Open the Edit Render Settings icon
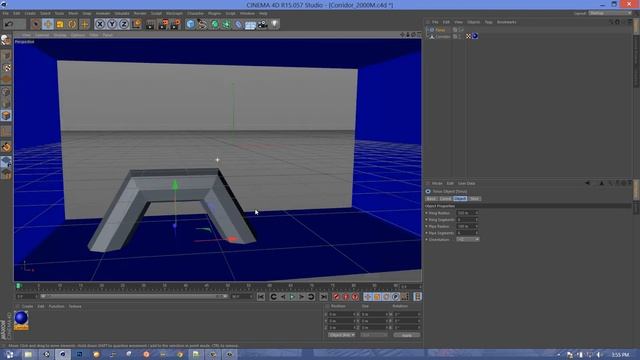This screenshot has width=640, height=360. 176,24
